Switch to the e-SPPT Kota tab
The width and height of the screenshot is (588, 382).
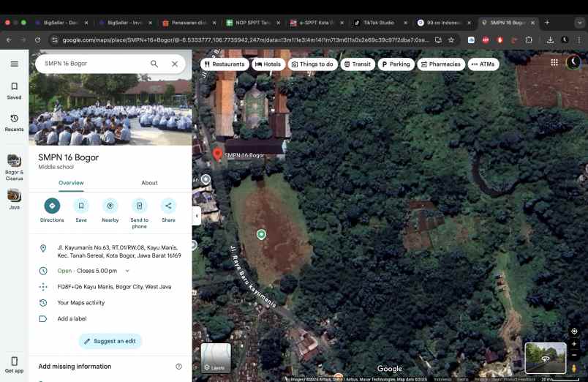pos(317,23)
